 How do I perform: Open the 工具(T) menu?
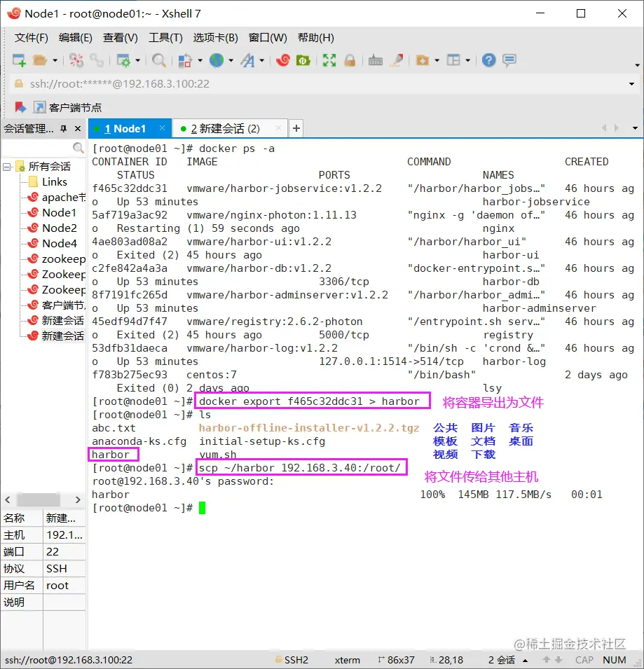tap(165, 38)
